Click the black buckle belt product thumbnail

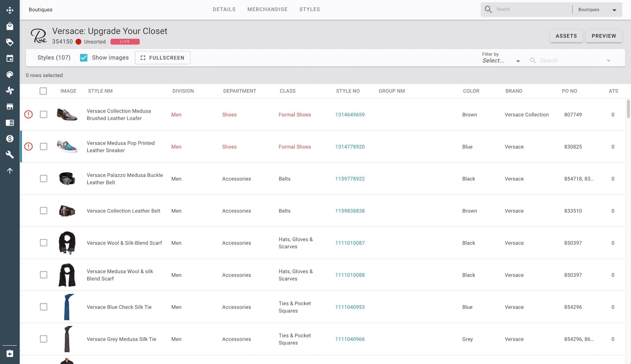click(67, 179)
